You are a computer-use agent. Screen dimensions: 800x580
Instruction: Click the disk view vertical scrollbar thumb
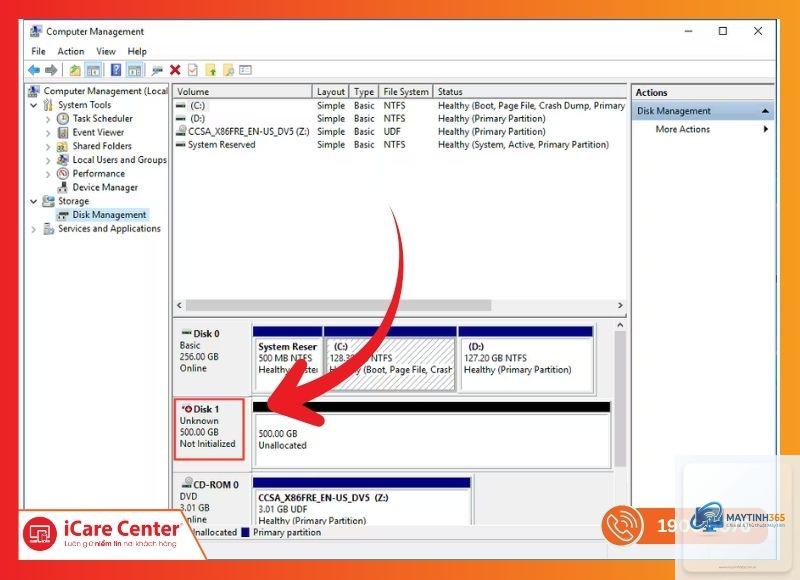(620, 399)
